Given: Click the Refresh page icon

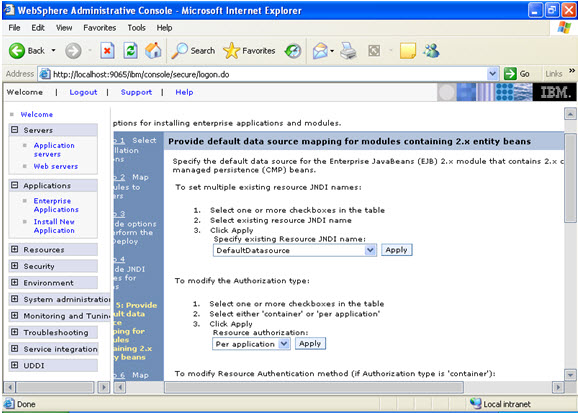Looking at the screenshot, I should (x=130, y=51).
